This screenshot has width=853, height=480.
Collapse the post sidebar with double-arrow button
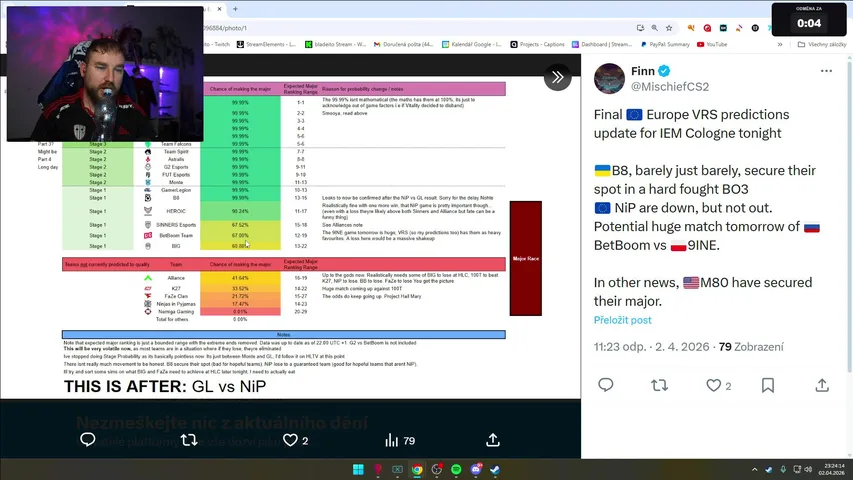click(x=558, y=77)
